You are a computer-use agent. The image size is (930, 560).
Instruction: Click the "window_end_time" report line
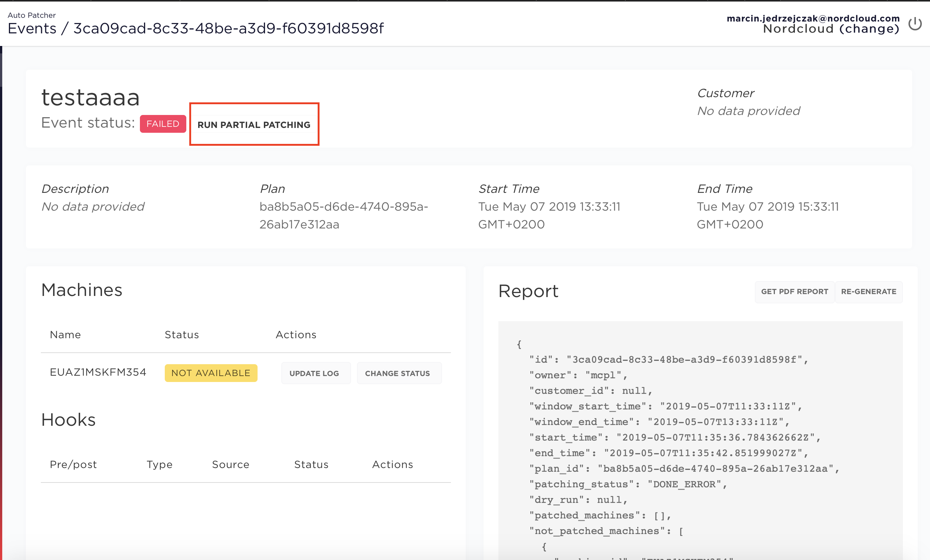(x=659, y=422)
